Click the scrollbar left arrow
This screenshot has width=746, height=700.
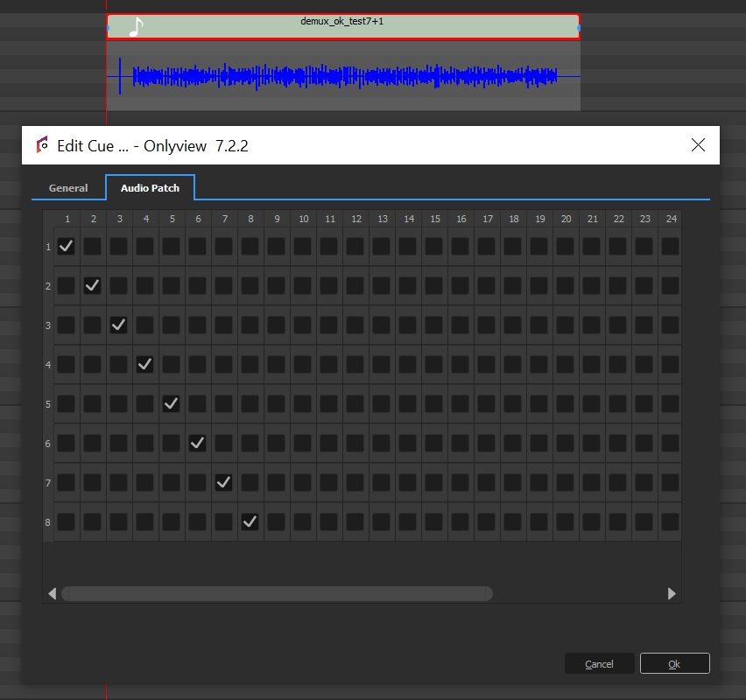click(x=53, y=593)
